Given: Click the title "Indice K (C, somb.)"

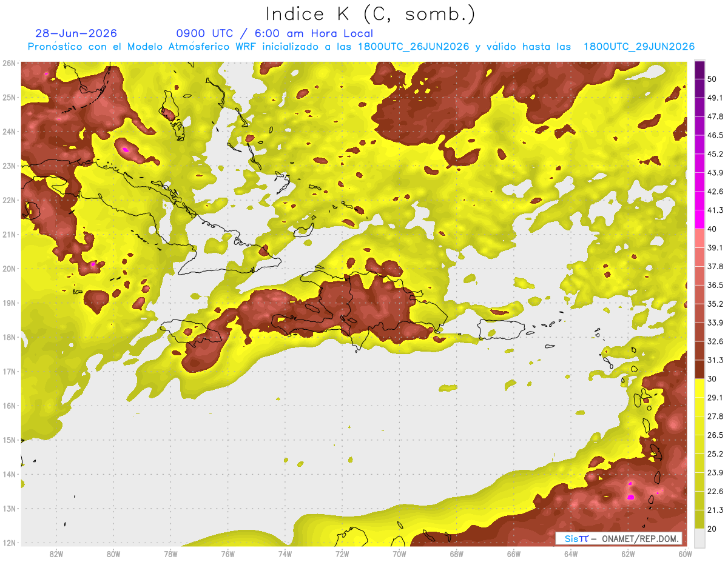Looking at the screenshot, I should pyautogui.click(x=370, y=13).
